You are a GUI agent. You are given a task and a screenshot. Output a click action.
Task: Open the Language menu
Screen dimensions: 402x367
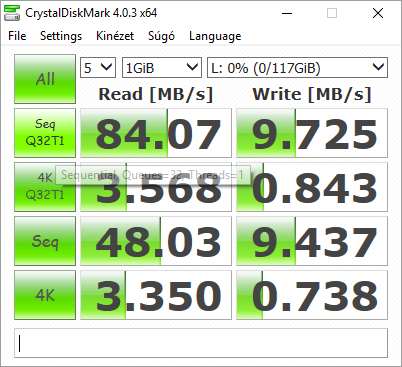point(215,36)
